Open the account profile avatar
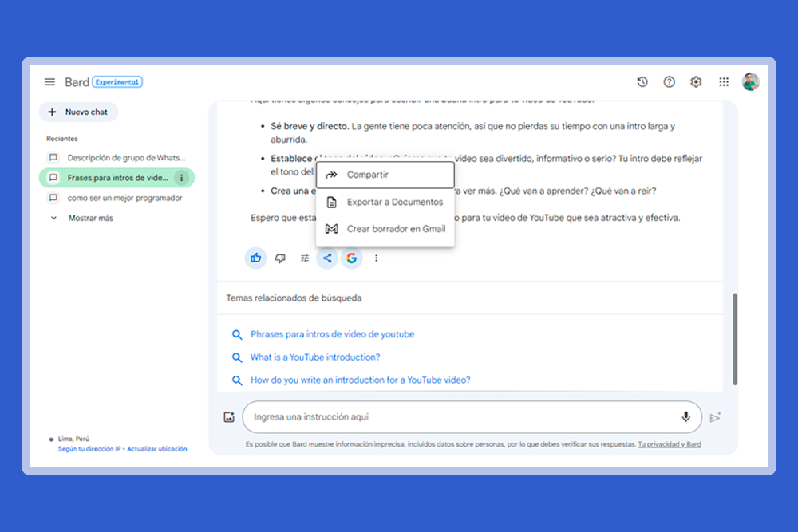798x532 pixels. [x=750, y=81]
